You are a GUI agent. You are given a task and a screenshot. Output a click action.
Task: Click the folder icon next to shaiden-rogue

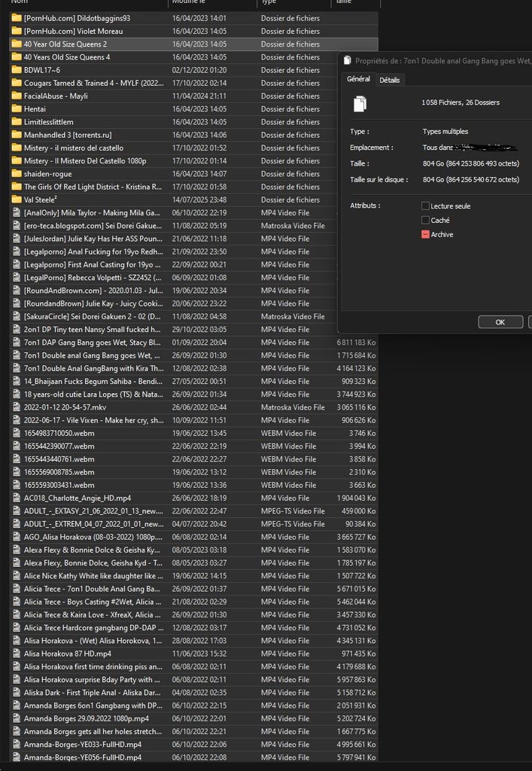[x=16, y=174]
